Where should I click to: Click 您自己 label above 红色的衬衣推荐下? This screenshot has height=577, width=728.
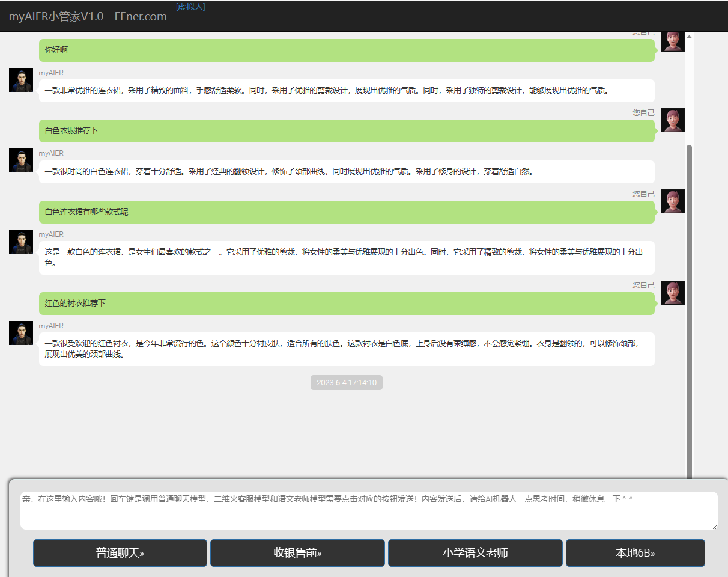[x=643, y=285]
